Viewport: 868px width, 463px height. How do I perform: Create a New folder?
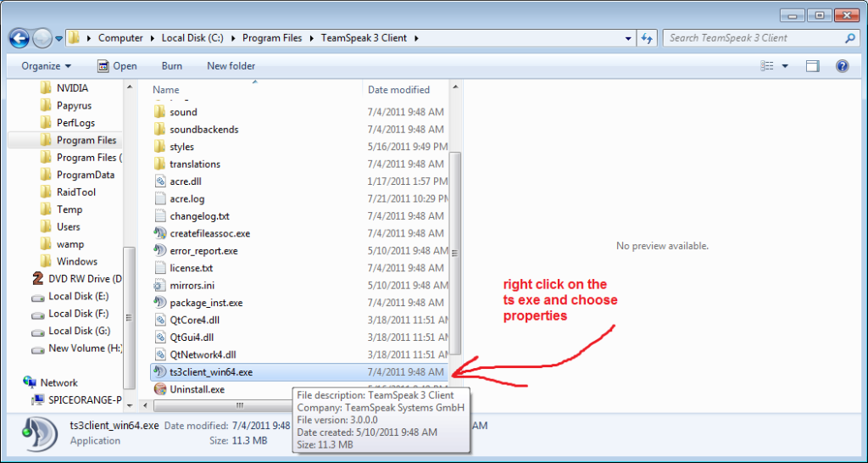tap(231, 66)
